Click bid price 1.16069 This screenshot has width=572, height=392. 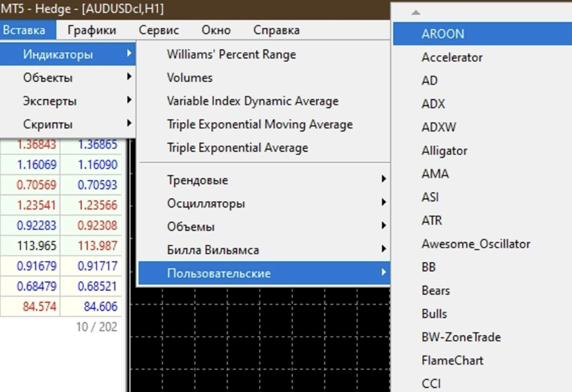tap(37, 165)
